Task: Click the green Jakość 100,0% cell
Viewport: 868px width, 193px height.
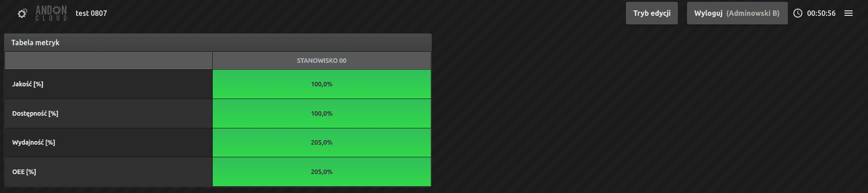Action: (321, 84)
